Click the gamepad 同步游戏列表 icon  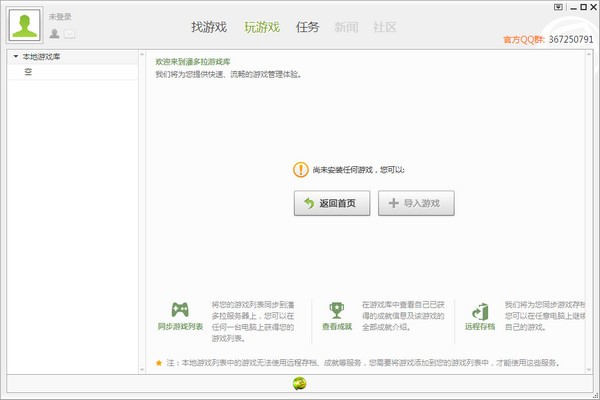tap(180, 310)
